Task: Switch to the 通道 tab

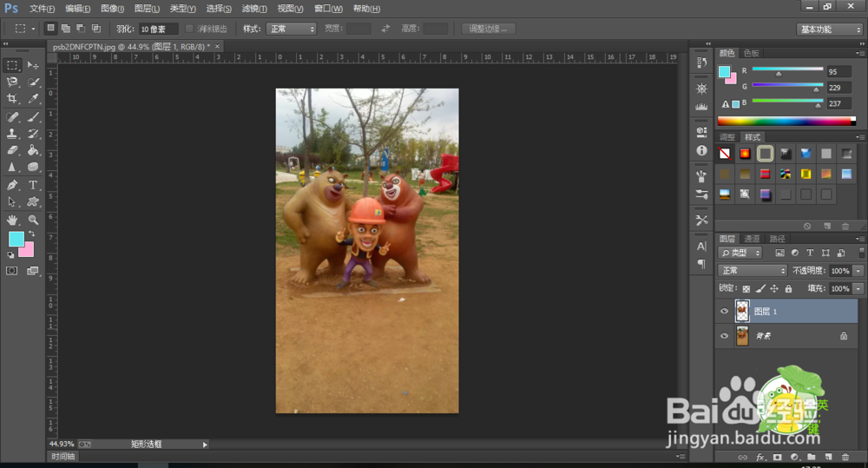Action: point(752,239)
